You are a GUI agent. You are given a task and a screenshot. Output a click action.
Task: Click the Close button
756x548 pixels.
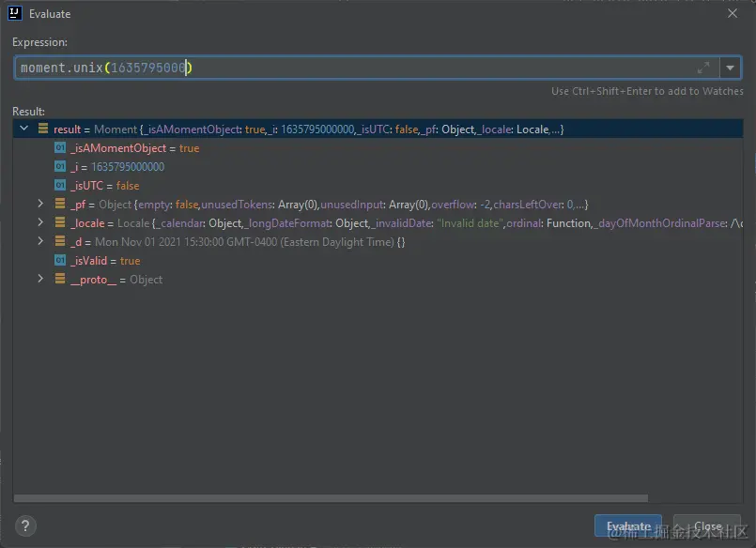pyautogui.click(x=707, y=525)
